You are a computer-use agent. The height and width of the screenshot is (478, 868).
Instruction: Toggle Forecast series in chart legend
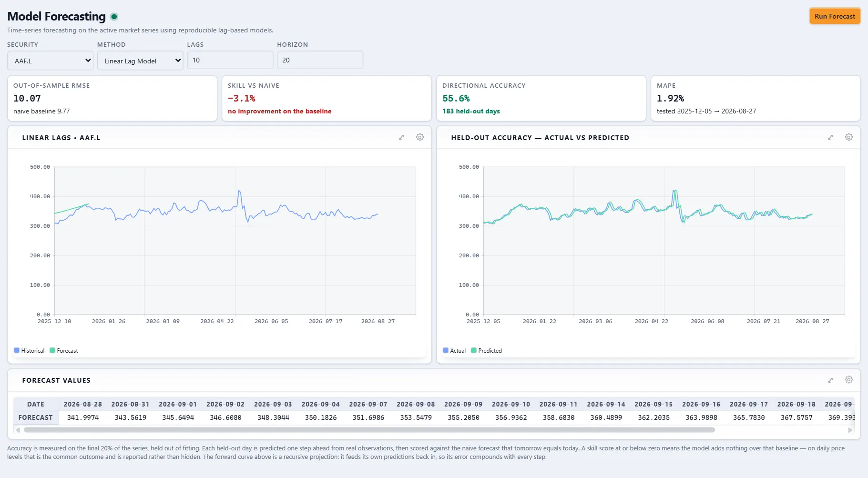click(64, 350)
